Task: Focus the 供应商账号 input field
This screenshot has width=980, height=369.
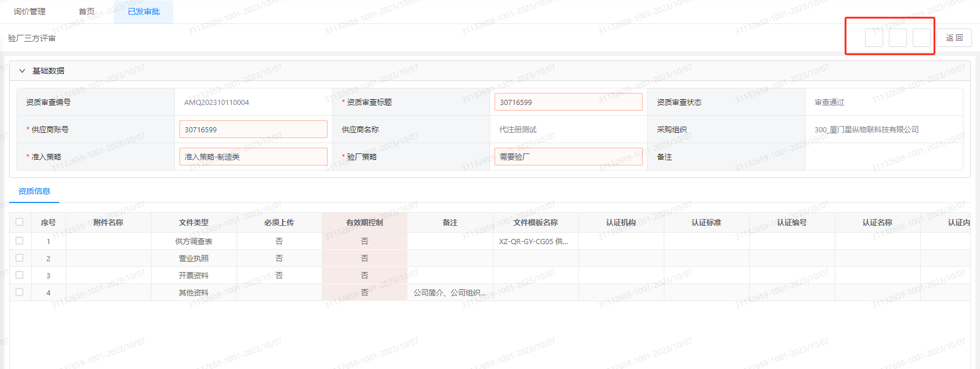Action: tap(253, 129)
